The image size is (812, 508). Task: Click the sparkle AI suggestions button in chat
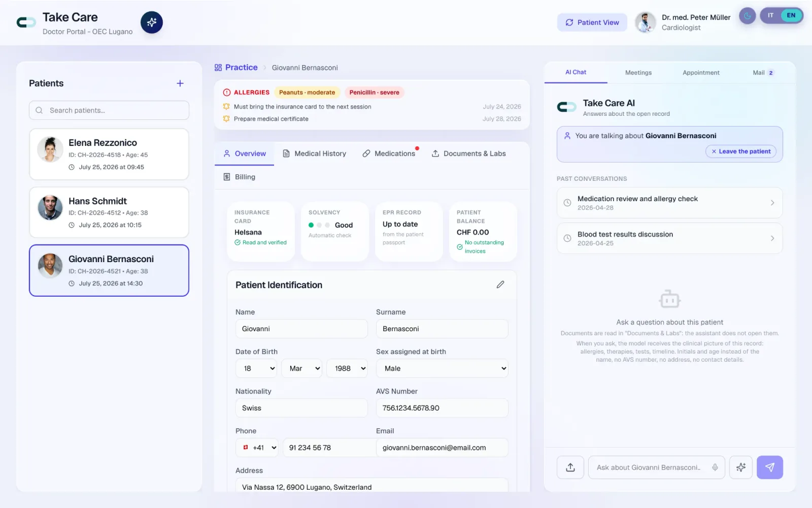click(741, 467)
